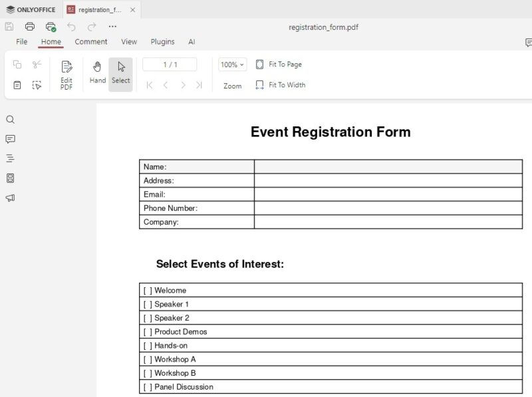Click the page number input field
The height and width of the screenshot is (397, 532).
tap(169, 64)
